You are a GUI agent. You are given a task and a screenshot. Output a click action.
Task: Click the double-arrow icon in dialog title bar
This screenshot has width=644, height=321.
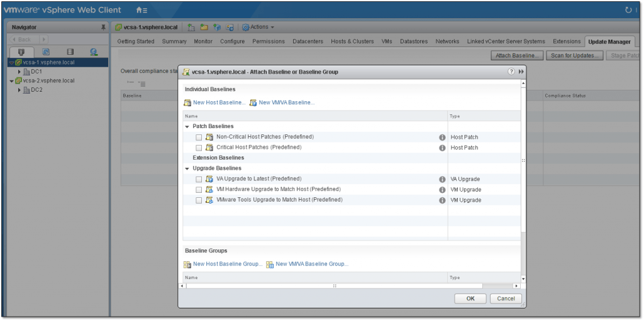(x=521, y=72)
